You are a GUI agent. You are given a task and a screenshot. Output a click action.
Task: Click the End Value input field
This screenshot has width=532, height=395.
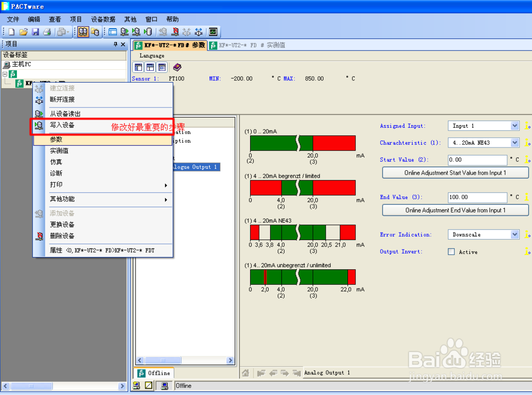477,197
